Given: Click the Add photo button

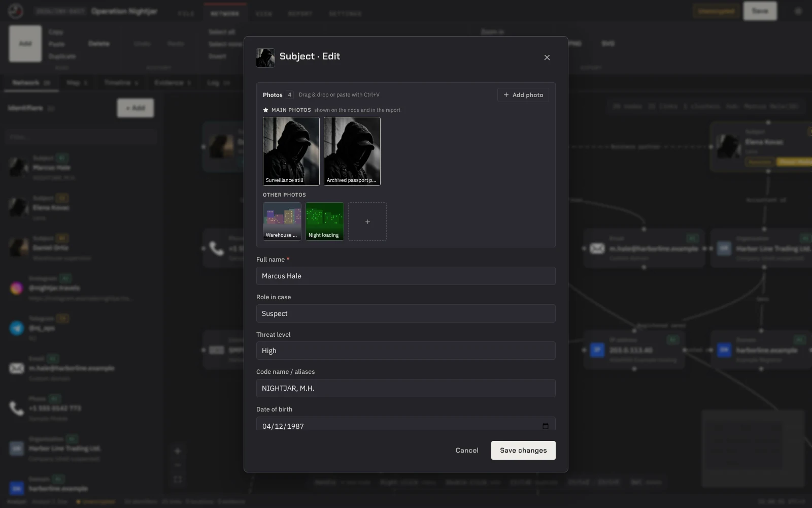Looking at the screenshot, I should (x=523, y=95).
